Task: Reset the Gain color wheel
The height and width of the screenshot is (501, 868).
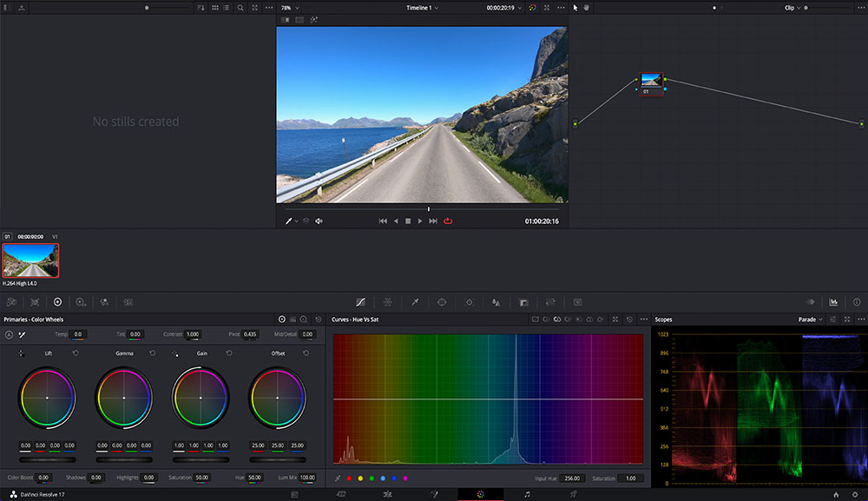Action: (x=229, y=353)
